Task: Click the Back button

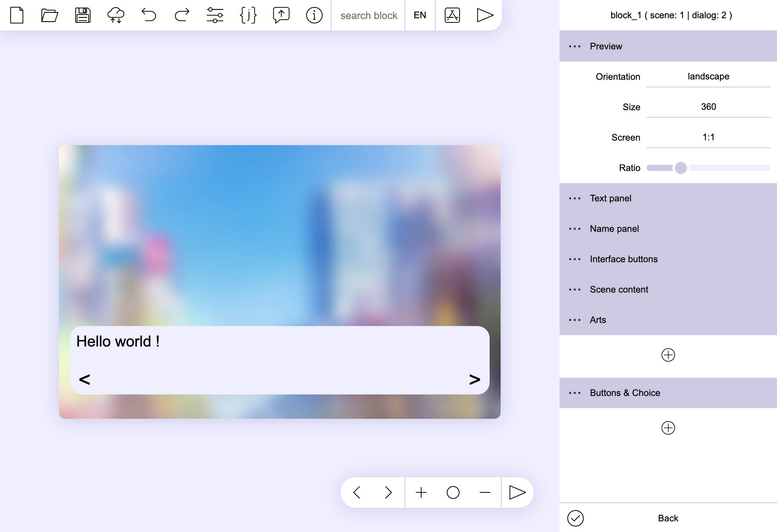Action: tap(668, 518)
